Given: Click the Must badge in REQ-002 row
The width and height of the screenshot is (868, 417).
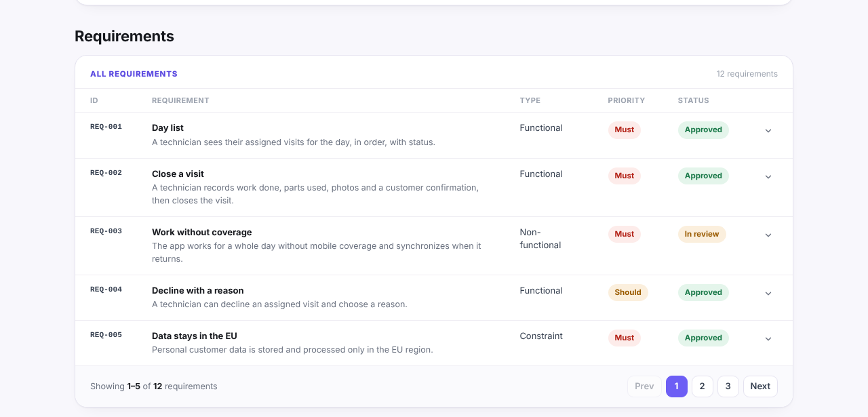Looking at the screenshot, I should pos(625,176).
